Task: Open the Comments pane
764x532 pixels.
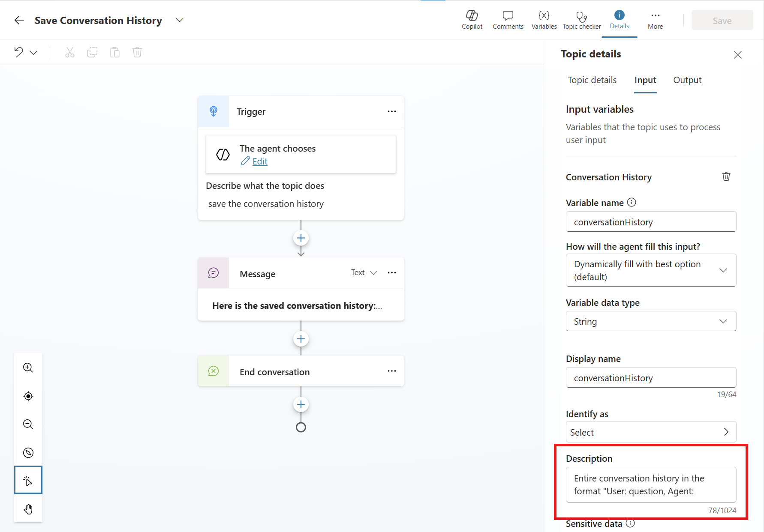Action: [508, 20]
